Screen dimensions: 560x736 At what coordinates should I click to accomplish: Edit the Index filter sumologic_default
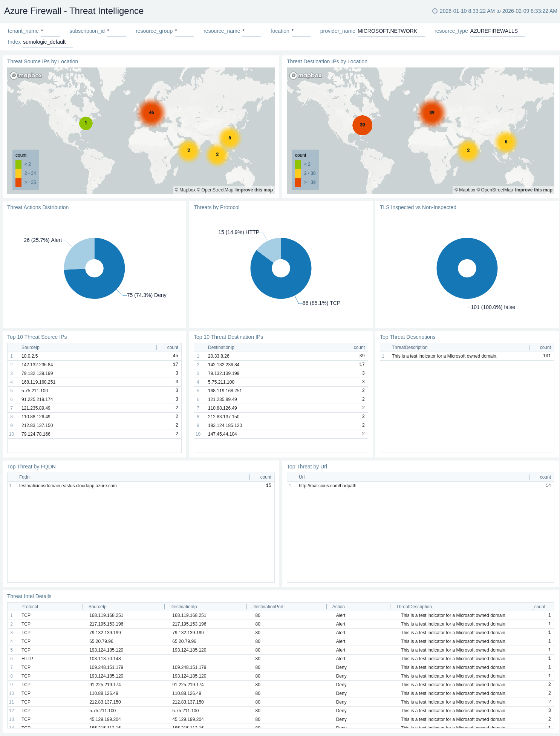tap(47, 42)
